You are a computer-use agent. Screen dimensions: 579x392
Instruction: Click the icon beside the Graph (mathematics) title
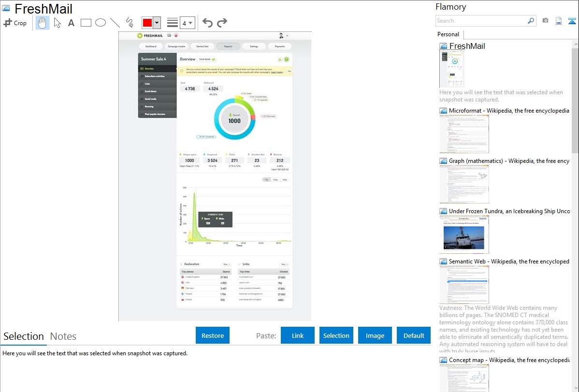pyautogui.click(x=443, y=161)
